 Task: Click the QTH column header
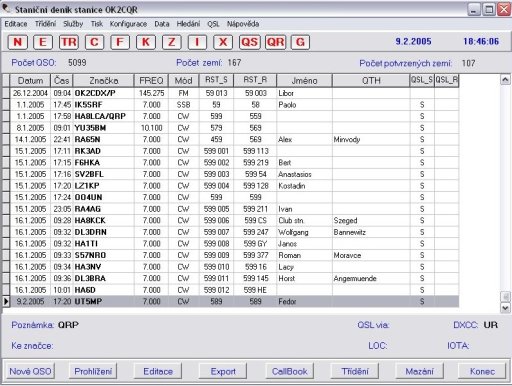pyautogui.click(x=371, y=81)
